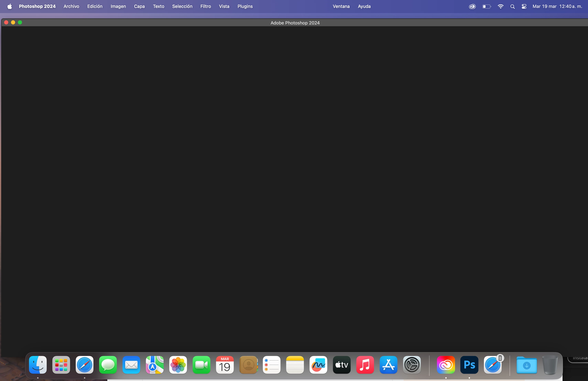Click the Photoshop icon in Dock
The height and width of the screenshot is (381, 588).
[x=469, y=365]
